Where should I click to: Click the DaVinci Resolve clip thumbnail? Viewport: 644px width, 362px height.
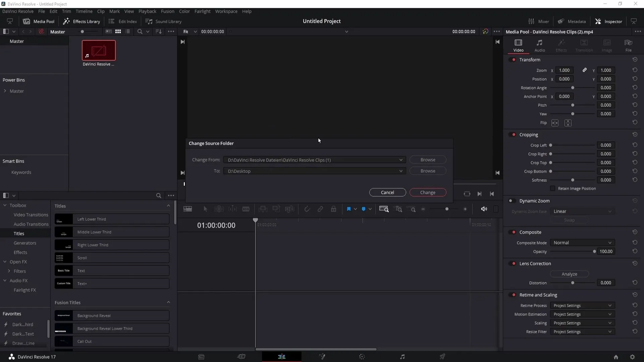pyautogui.click(x=99, y=50)
